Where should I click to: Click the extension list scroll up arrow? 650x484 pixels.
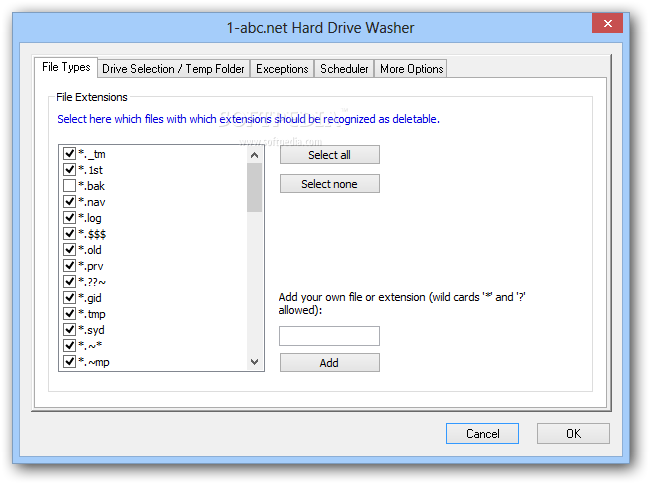(x=255, y=155)
